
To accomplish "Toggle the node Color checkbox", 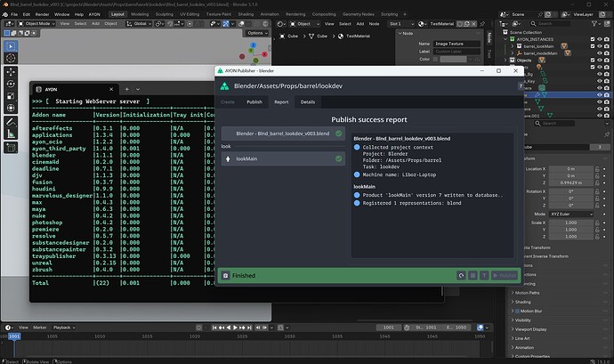I will click(435, 59).
